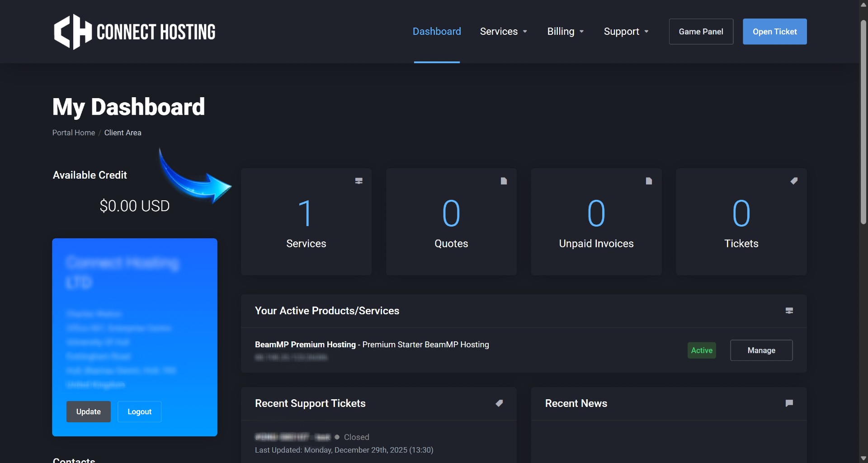
Task: Click the file icon on Unpaid Invoices tile
Action: click(649, 181)
